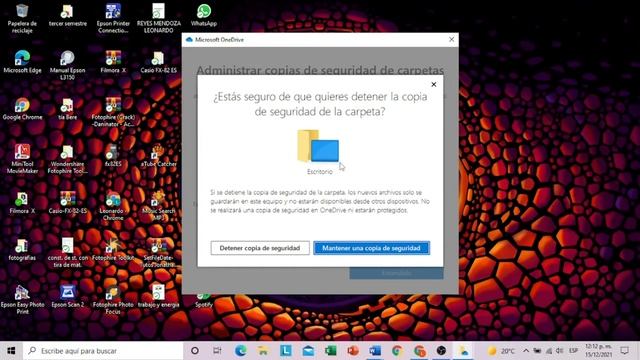
Task: Choose 'Mantener una copia de seguridad'
Action: [x=371, y=248]
